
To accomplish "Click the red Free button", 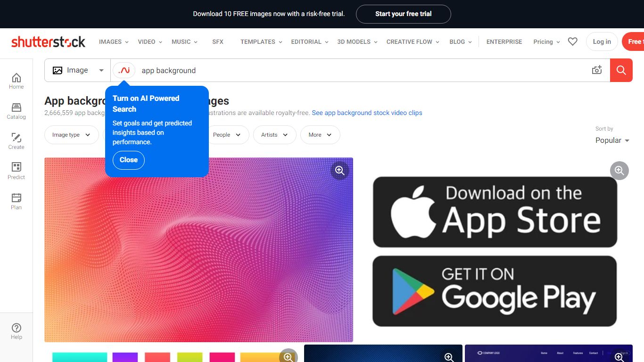I will click(633, 41).
